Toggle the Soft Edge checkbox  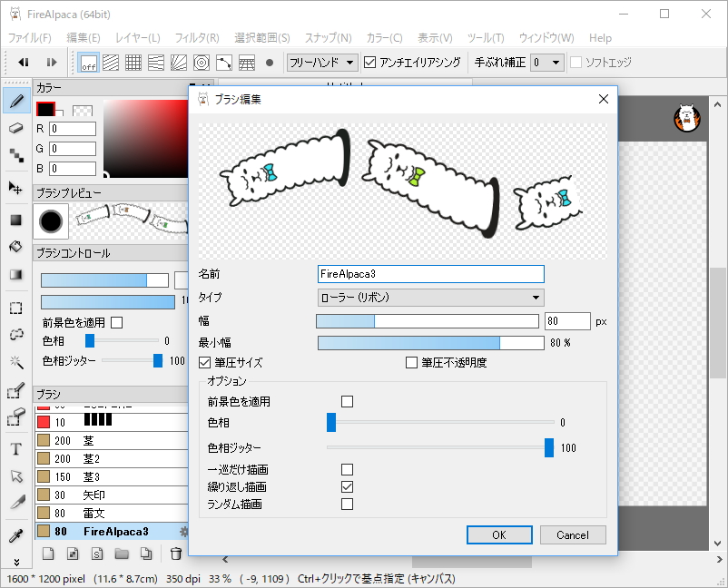pyautogui.click(x=576, y=63)
